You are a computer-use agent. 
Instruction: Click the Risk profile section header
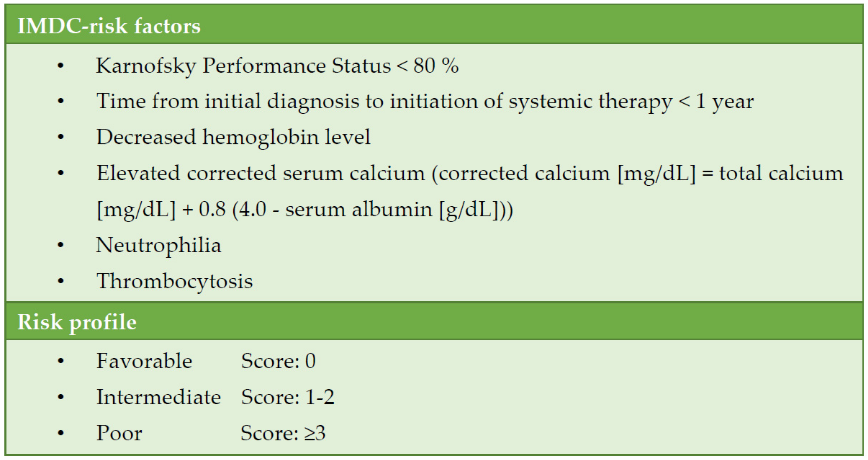coord(77,322)
